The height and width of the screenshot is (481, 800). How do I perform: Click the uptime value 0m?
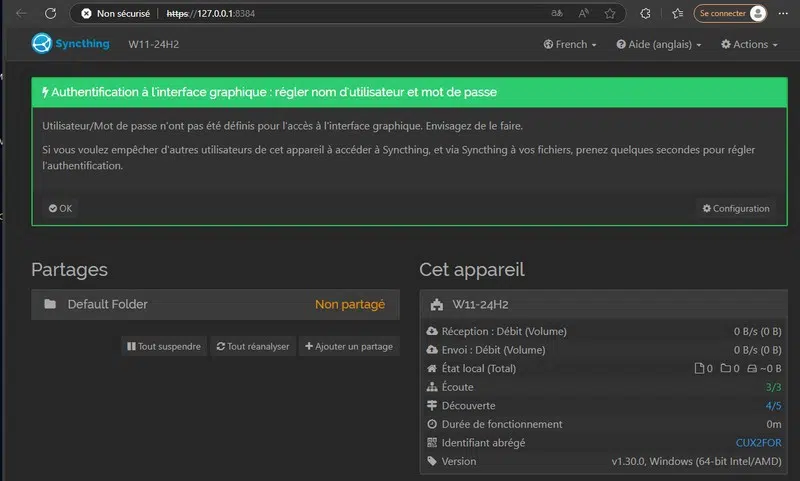pyautogui.click(x=773, y=424)
